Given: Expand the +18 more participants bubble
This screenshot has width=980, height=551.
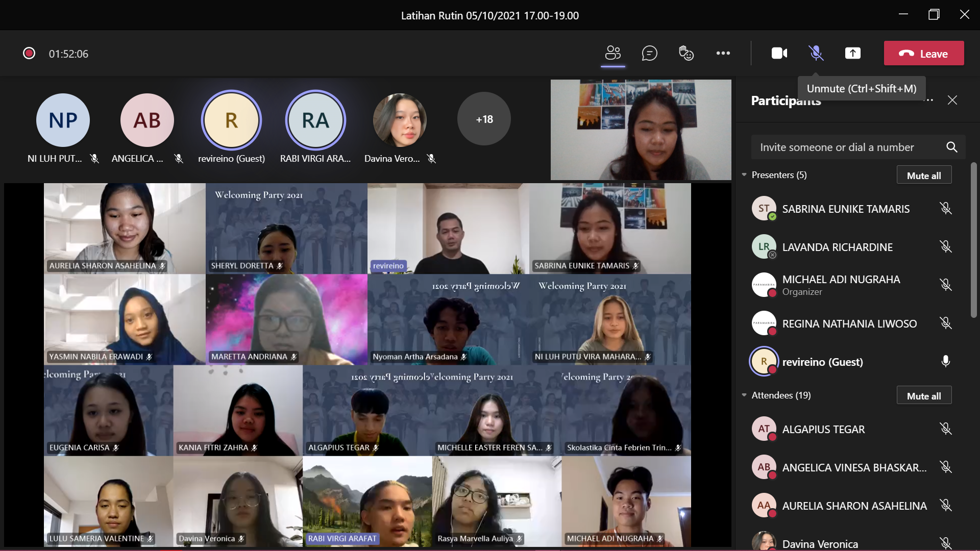Looking at the screenshot, I should pos(484,119).
